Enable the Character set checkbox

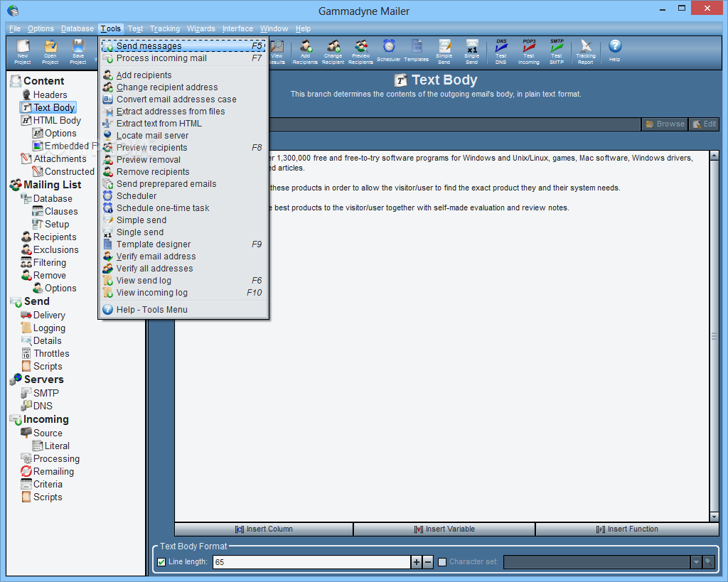point(442,562)
